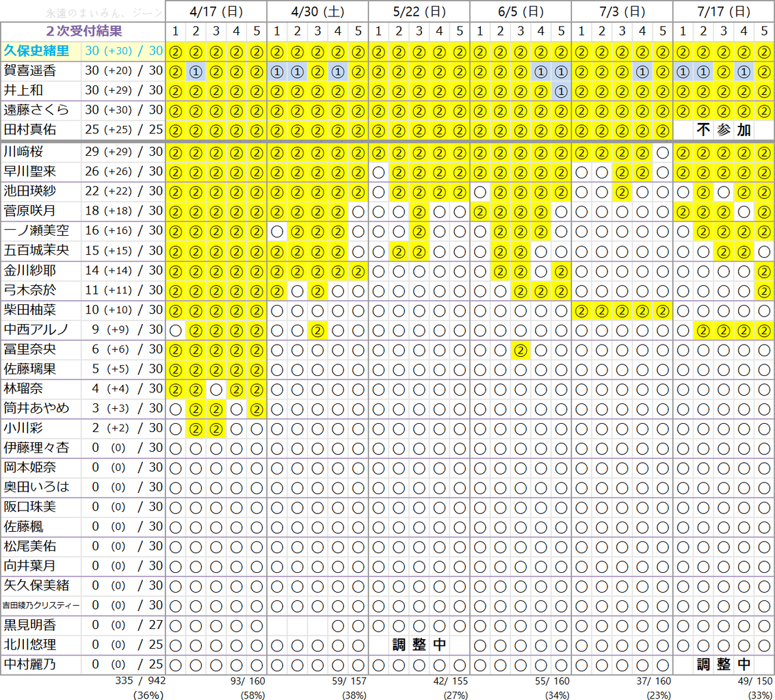775x700 pixels.
Task: Click the 55/ 160 column total
Action: click(552, 682)
